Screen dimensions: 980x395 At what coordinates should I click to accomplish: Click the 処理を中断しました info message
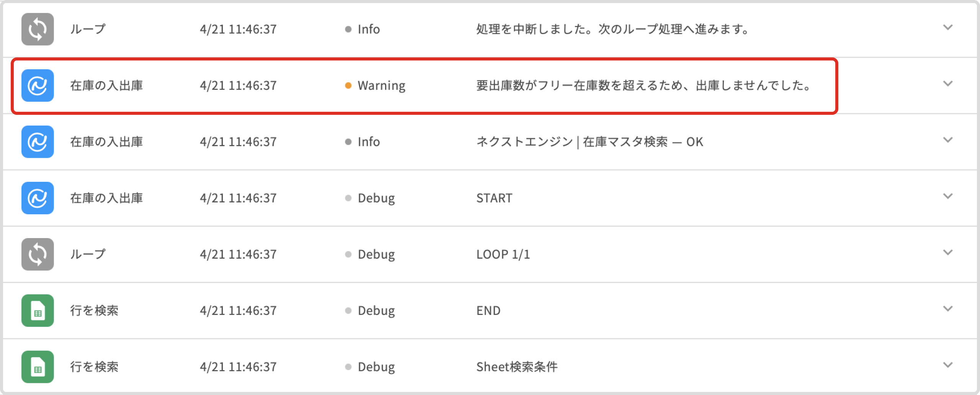click(x=612, y=29)
